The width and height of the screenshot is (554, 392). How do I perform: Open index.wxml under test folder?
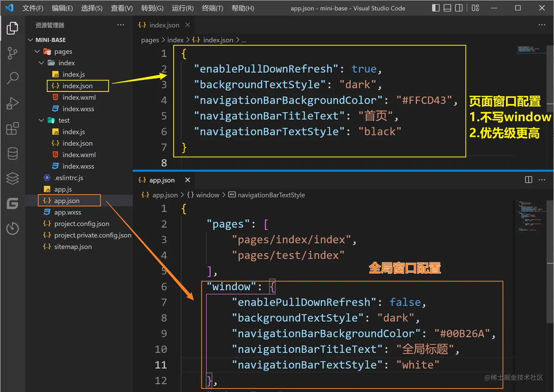[x=79, y=155]
